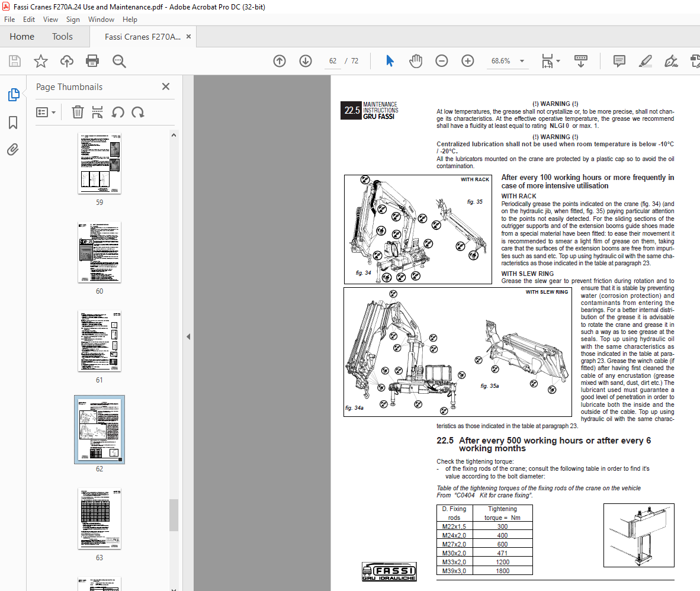Go to previous page arrow
The width and height of the screenshot is (700, 591).
[280, 61]
